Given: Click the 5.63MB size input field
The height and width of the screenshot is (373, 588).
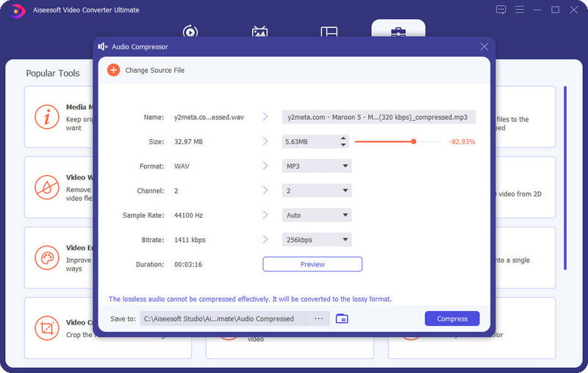Looking at the screenshot, I should coord(310,141).
